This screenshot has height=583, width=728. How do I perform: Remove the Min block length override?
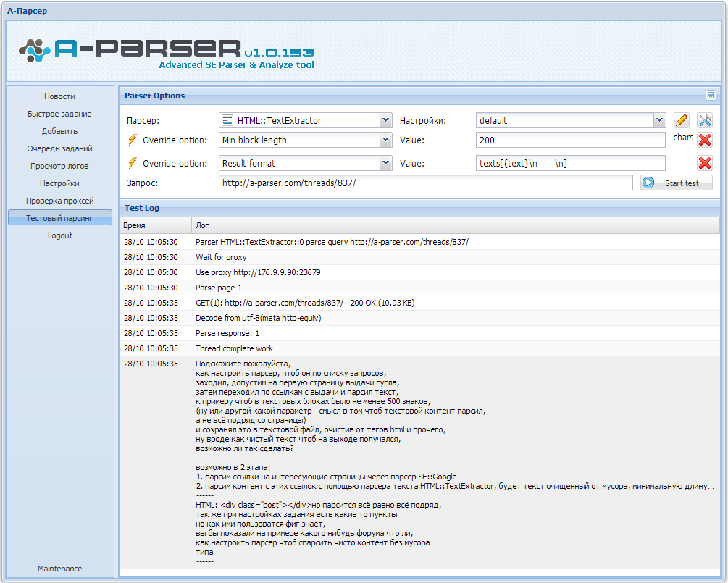pos(705,140)
